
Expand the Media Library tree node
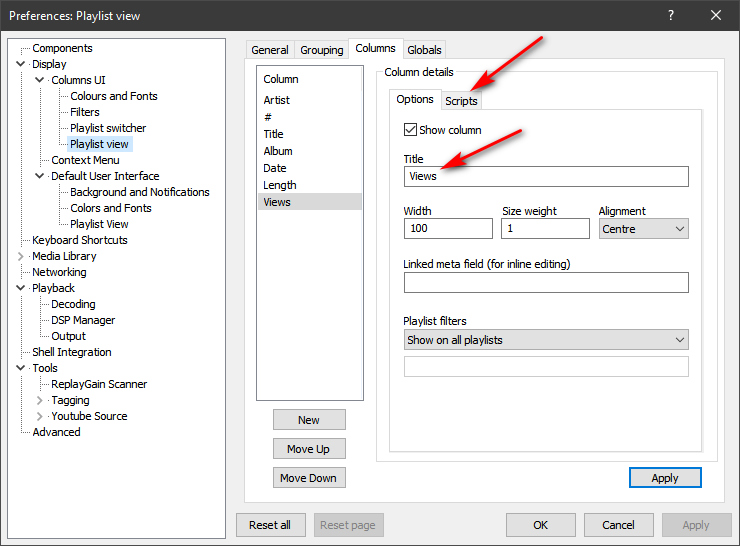point(22,256)
